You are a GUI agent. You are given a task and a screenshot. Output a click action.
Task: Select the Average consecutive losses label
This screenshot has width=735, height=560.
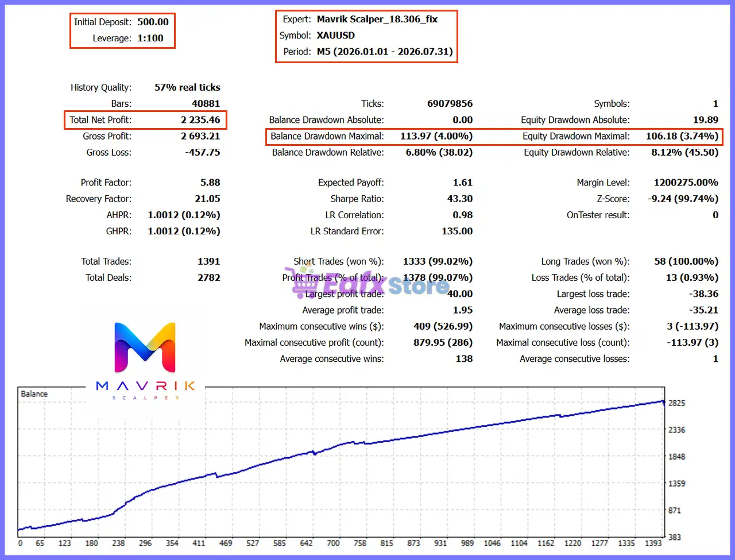[x=575, y=359]
